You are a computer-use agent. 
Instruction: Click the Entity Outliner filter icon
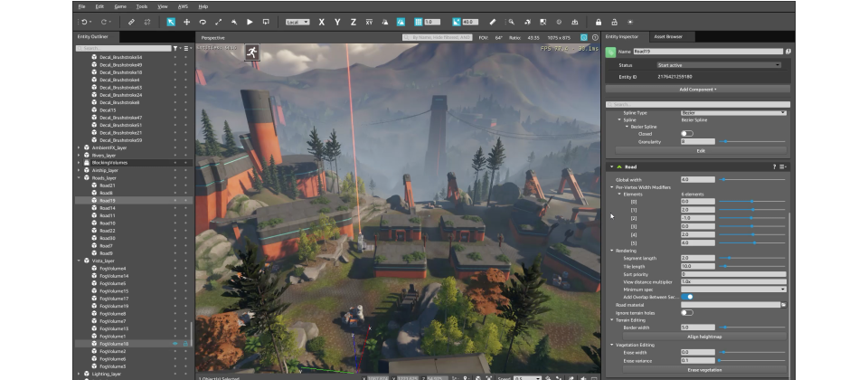(175, 49)
